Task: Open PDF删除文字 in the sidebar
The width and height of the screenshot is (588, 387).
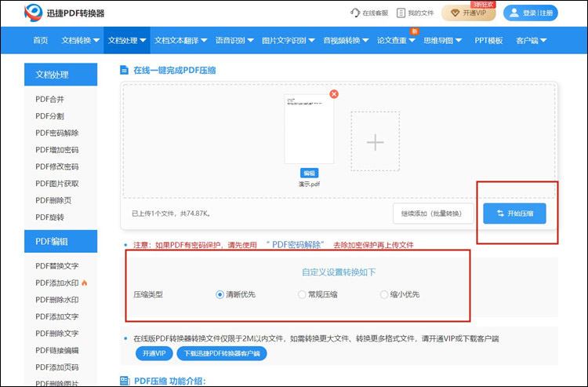Action: (x=57, y=334)
